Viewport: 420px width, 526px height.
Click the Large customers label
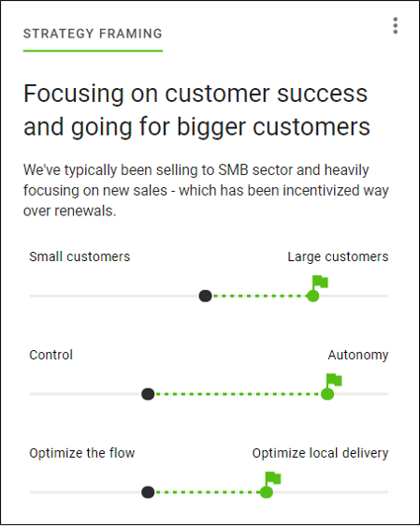[x=338, y=256]
